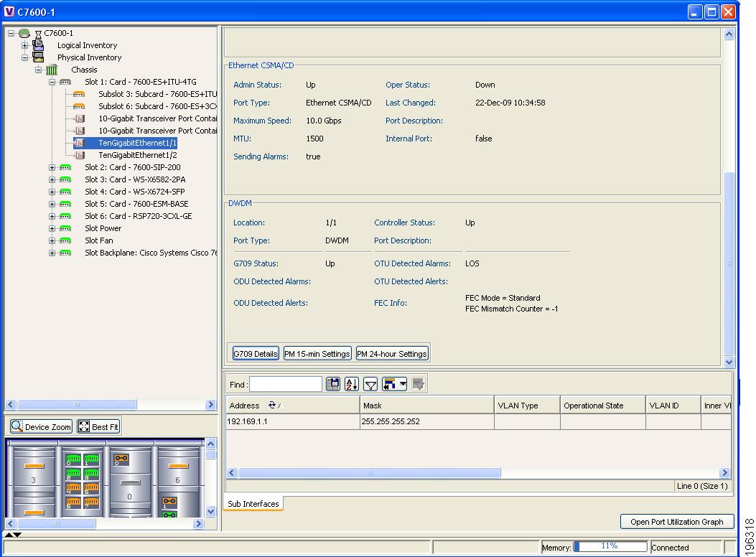Expand Slot 6: Card - RSP720-3CXL-GE
Image resolution: width=756 pixels, height=557 pixels.
tap(52, 216)
